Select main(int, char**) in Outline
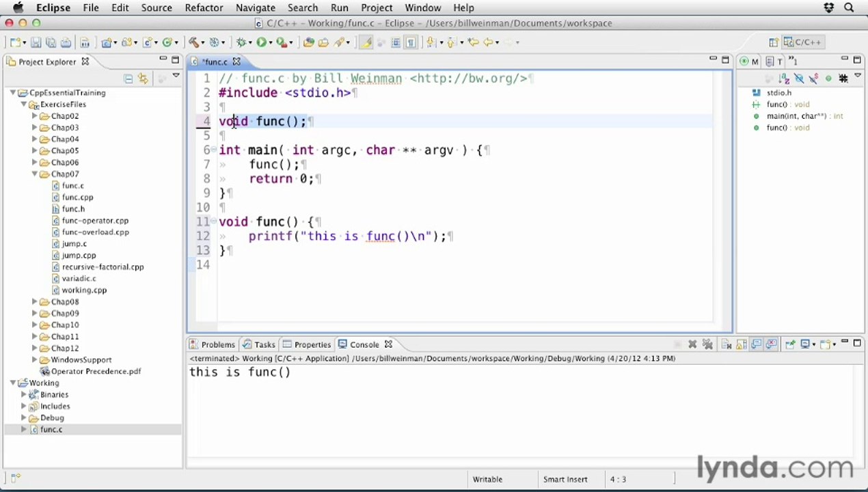This screenshot has height=492, width=868. tap(804, 116)
